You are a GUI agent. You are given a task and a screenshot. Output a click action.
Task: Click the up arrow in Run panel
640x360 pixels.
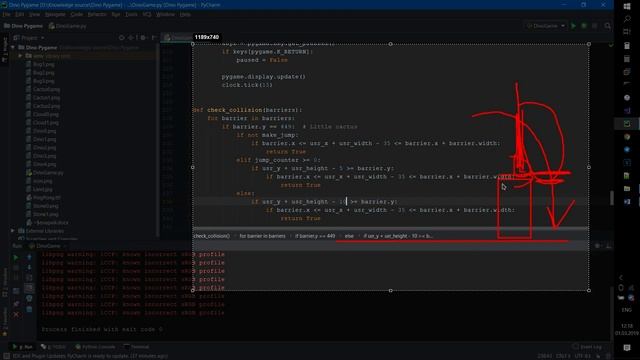29,258
